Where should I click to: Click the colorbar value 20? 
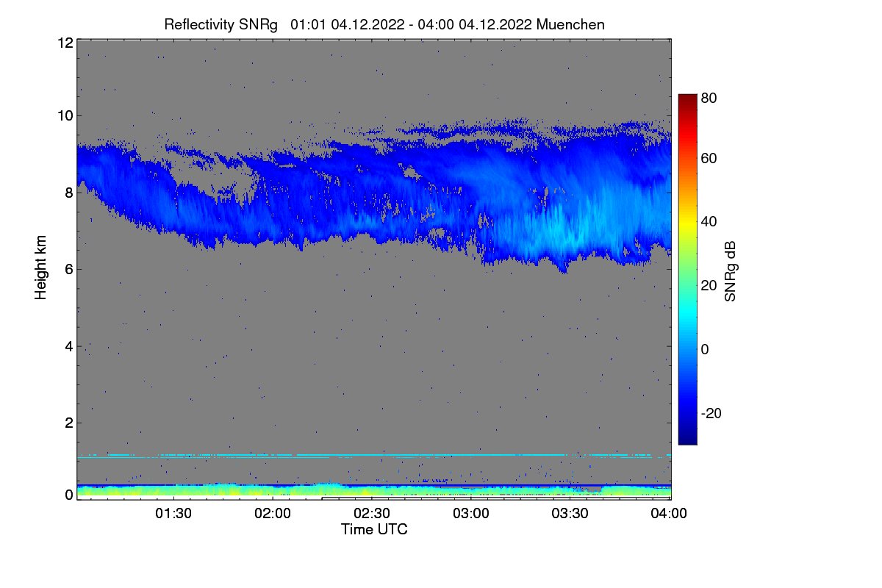coord(709,286)
